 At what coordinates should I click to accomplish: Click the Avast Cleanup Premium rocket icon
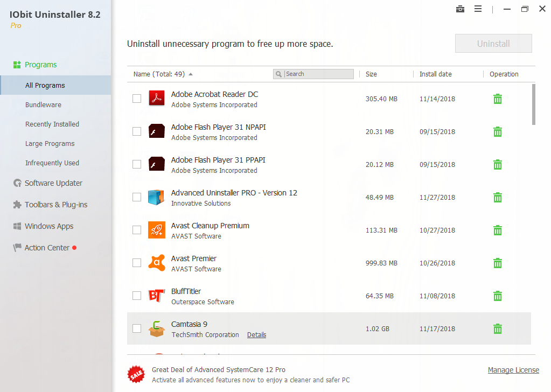[x=157, y=230]
